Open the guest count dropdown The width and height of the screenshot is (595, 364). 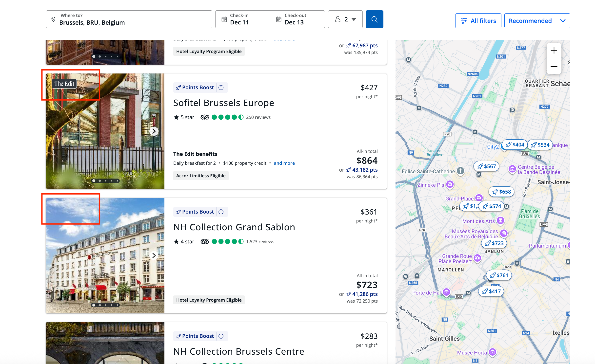pos(345,19)
